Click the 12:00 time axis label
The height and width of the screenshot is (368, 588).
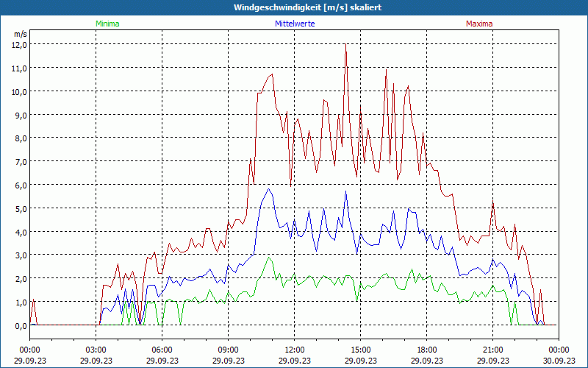coord(295,350)
